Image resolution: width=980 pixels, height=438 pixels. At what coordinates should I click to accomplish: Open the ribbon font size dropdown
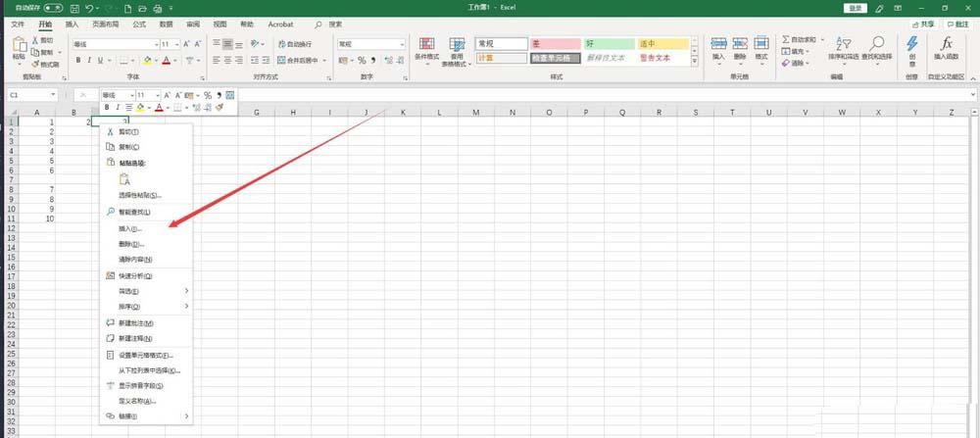coord(178,44)
